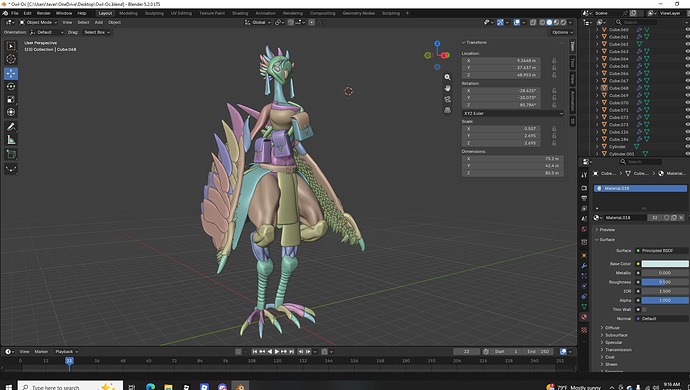Open the Tool properties tab icon

coord(584,175)
